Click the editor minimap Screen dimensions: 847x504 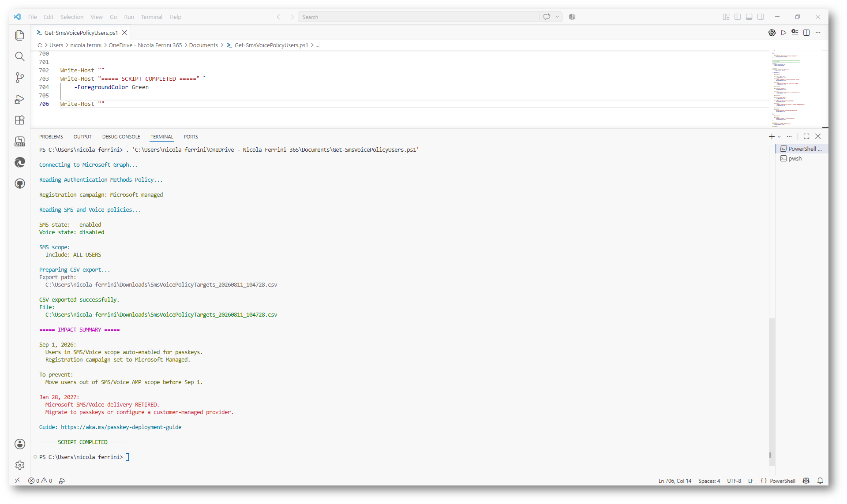pyautogui.click(x=795, y=89)
